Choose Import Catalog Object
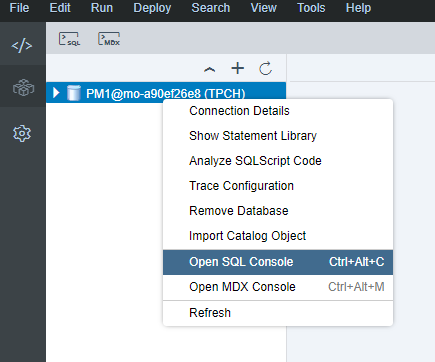Screen dimensions: 435x362 coord(278,236)
